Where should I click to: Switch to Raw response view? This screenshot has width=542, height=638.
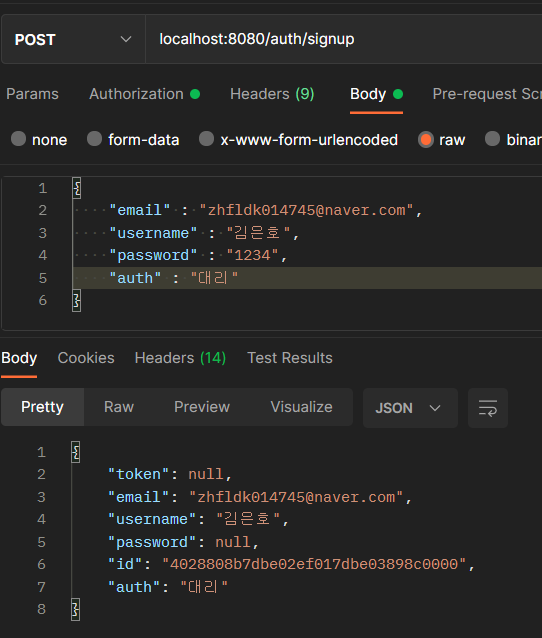119,407
